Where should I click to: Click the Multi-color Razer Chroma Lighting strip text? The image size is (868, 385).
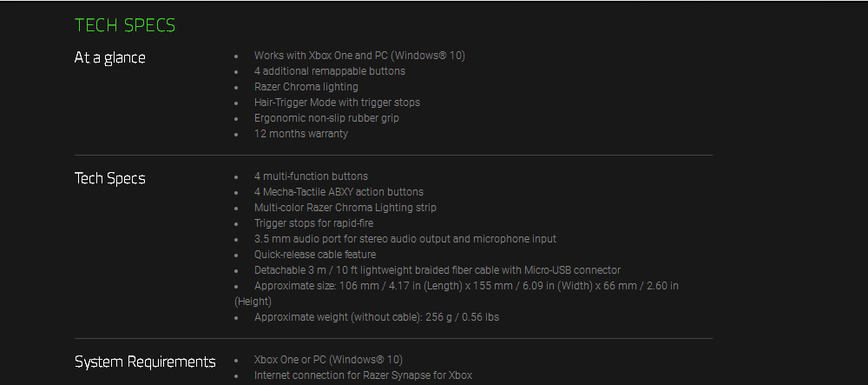click(345, 208)
